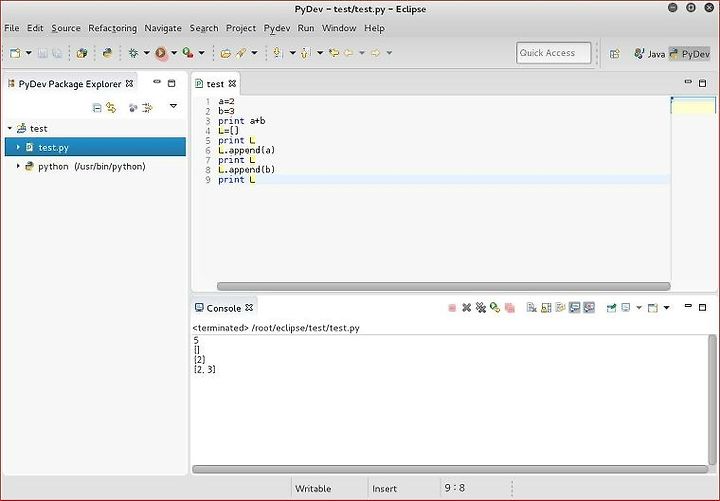Screen dimensions: 720x501
Task: Switch to the Java perspective
Action: (x=649, y=54)
